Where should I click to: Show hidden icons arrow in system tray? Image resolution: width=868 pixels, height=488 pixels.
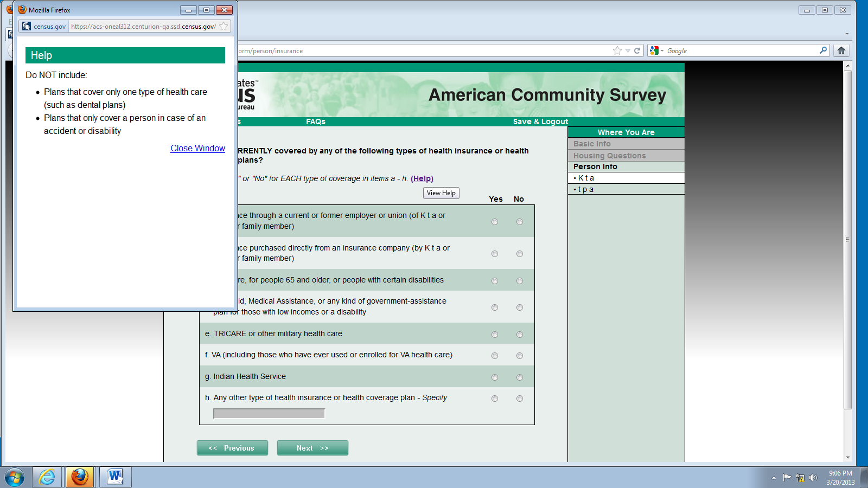[x=774, y=478]
